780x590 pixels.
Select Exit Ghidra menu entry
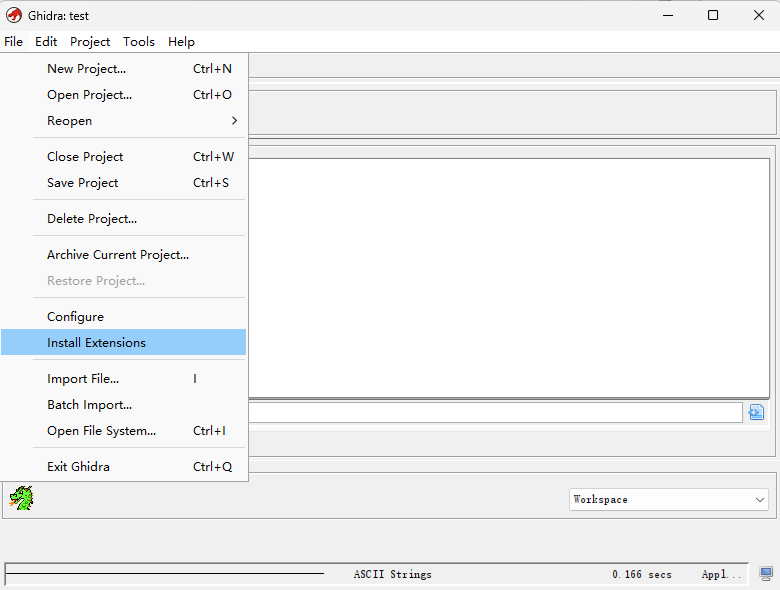[x=123, y=467]
